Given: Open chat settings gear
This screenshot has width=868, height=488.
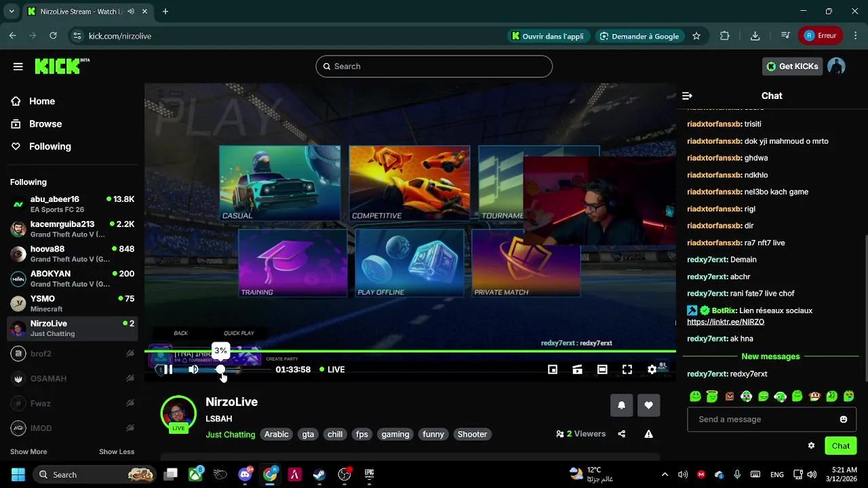Looking at the screenshot, I should point(811,445).
